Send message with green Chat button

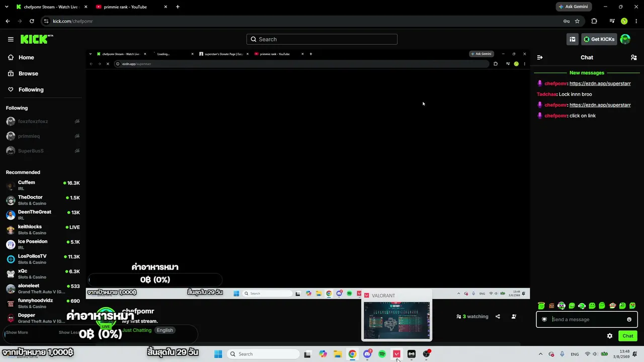628,336
